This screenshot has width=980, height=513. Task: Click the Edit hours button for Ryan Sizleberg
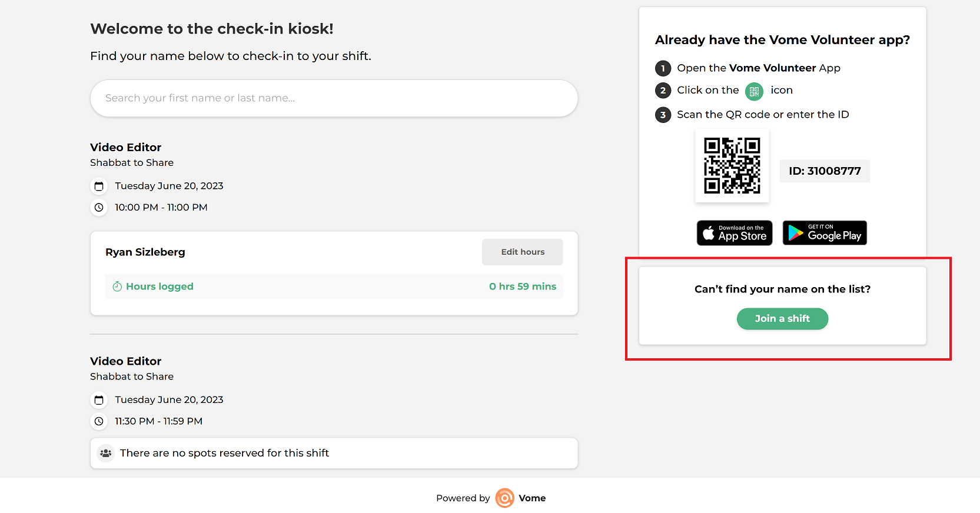[522, 252]
